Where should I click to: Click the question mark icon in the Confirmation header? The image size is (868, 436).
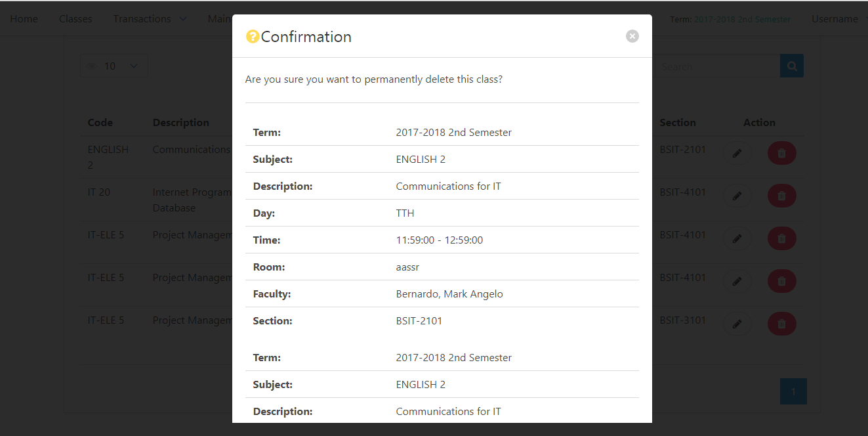click(x=253, y=37)
